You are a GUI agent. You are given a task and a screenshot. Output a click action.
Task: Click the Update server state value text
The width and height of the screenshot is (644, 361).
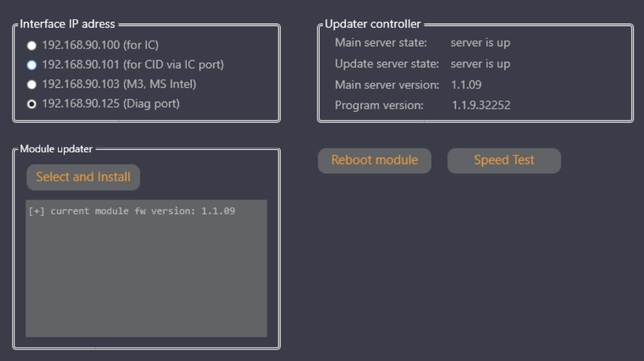(480, 64)
